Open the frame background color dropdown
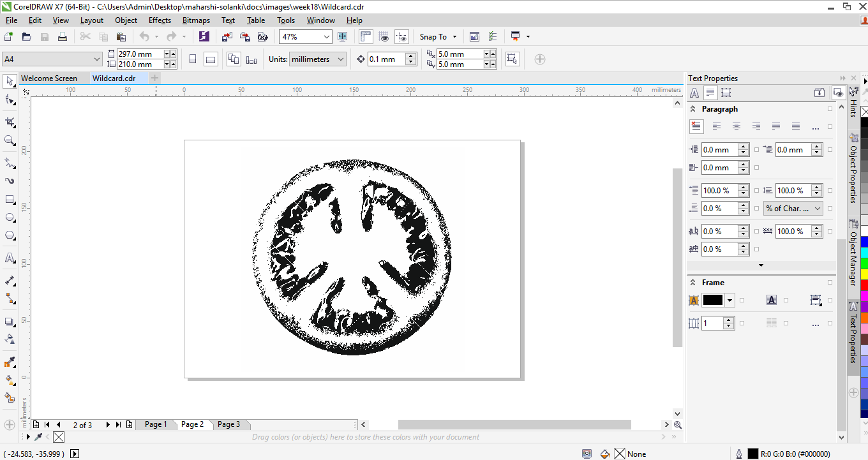868x460 pixels. (730, 300)
